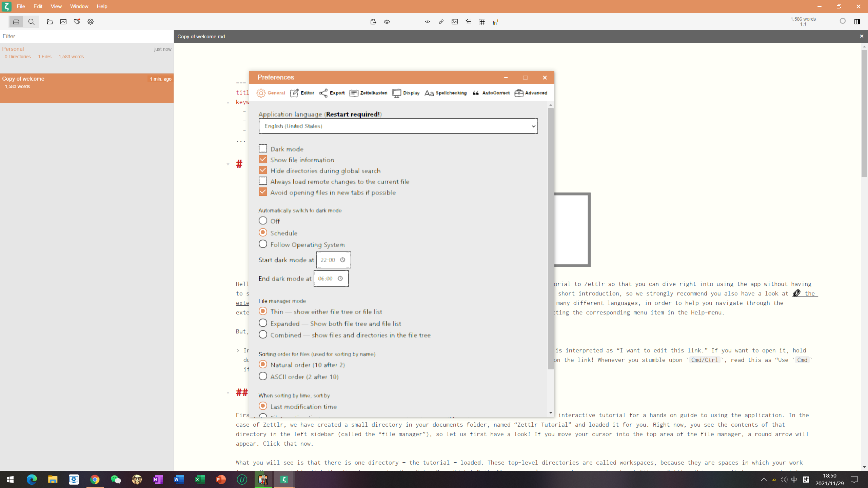The image size is (868, 488).
Task: Open the task list toolbar icon
Action: tap(468, 22)
